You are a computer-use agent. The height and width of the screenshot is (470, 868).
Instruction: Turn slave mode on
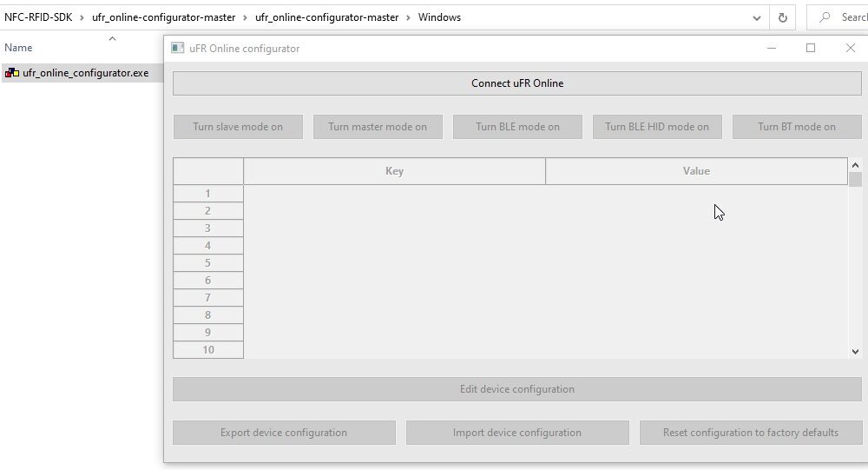click(238, 127)
